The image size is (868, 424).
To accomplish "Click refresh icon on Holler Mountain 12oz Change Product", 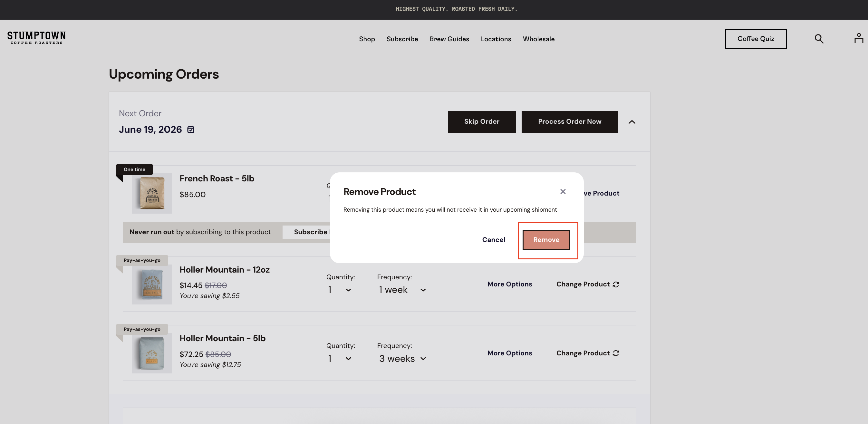I will point(616,284).
